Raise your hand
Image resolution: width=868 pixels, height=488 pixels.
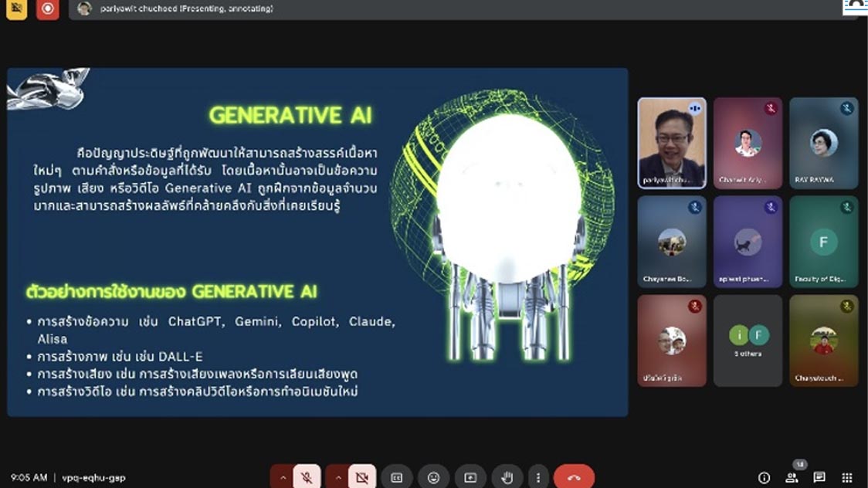pyautogui.click(x=507, y=477)
